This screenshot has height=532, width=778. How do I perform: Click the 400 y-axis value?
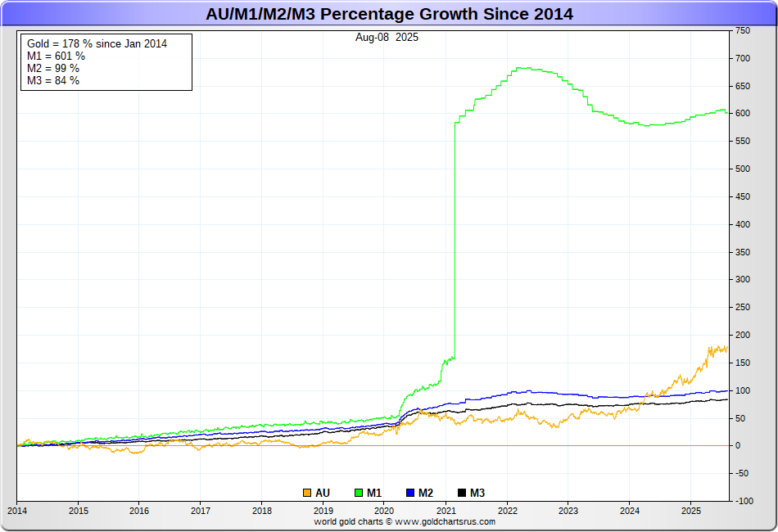[x=743, y=224]
